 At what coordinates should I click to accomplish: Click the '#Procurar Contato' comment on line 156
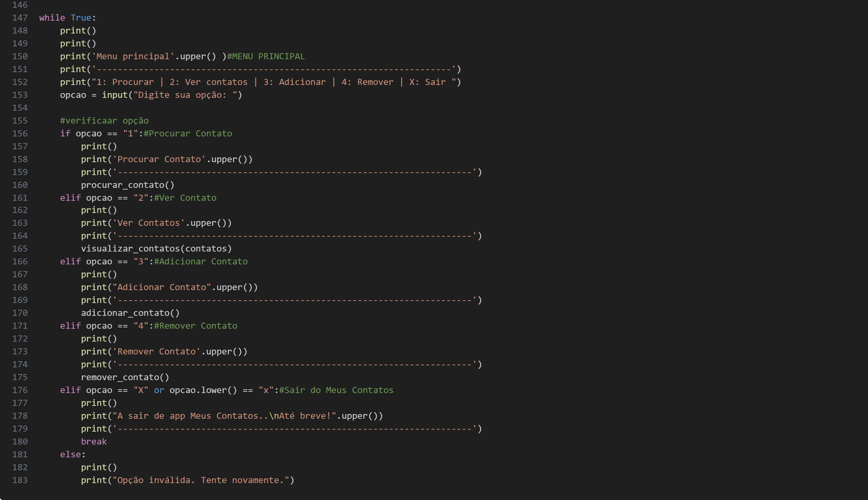(188, 134)
